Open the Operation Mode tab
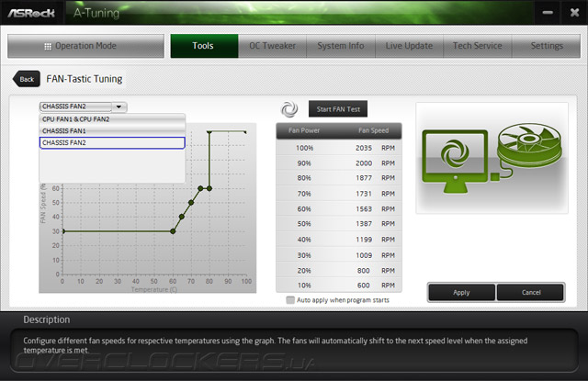The width and height of the screenshot is (588, 381). pyautogui.click(x=85, y=46)
